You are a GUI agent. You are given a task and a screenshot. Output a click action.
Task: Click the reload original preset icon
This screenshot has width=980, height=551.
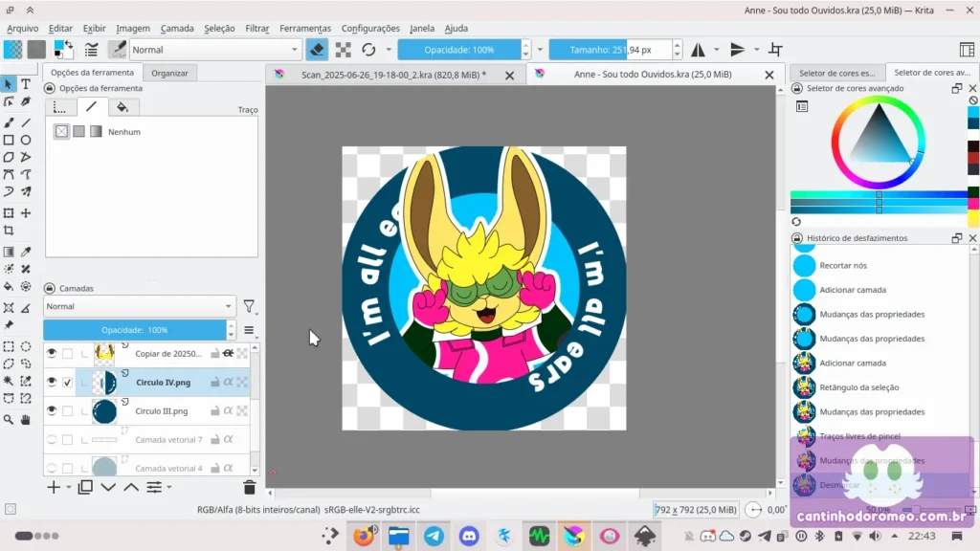368,50
